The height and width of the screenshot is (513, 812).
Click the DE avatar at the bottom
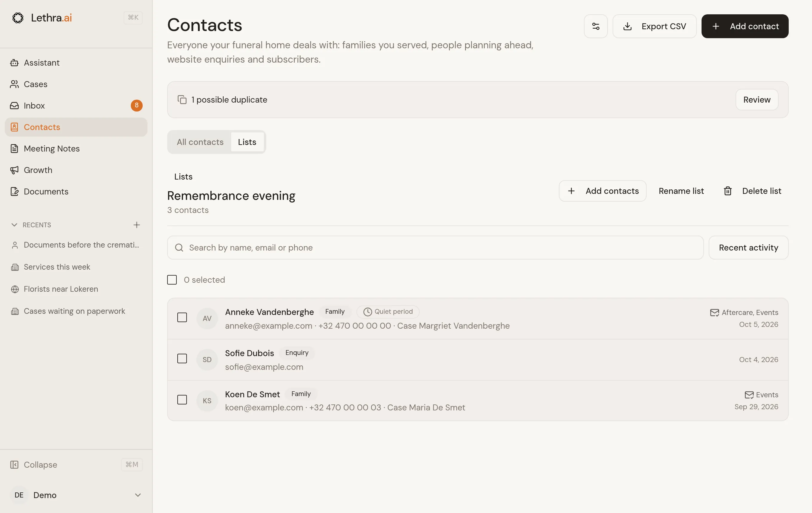click(x=19, y=495)
